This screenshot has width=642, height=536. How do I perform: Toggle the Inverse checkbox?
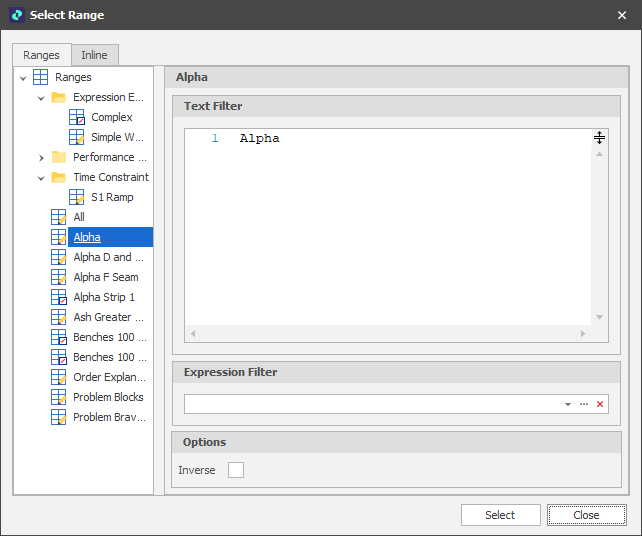pyautogui.click(x=236, y=470)
